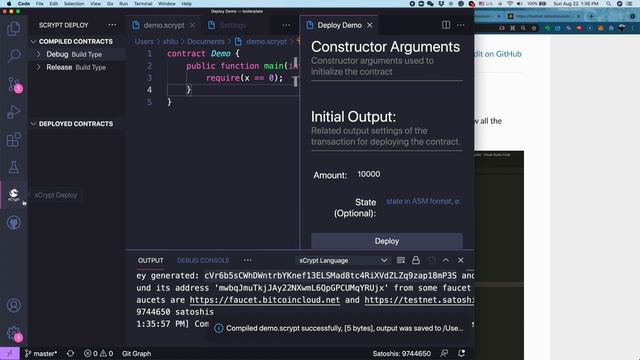Select the OUTPUT panel tab
The height and width of the screenshot is (360, 640).
(151, 260)
